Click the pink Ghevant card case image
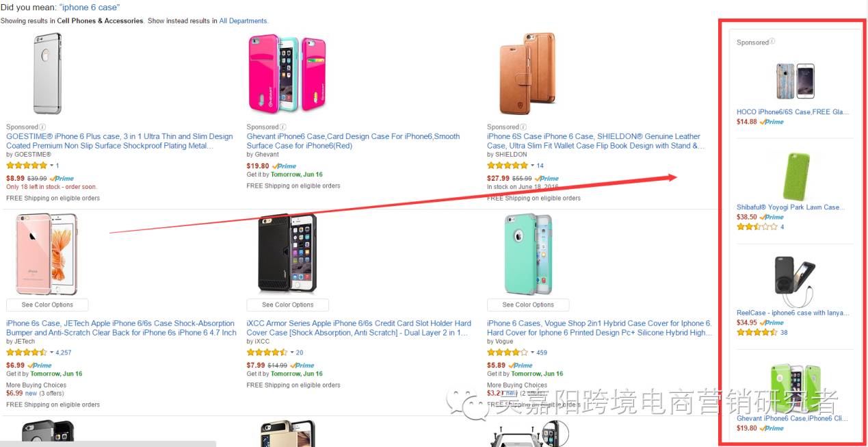The height and width of the screenshot is (447, 868). tap(283, 74)
